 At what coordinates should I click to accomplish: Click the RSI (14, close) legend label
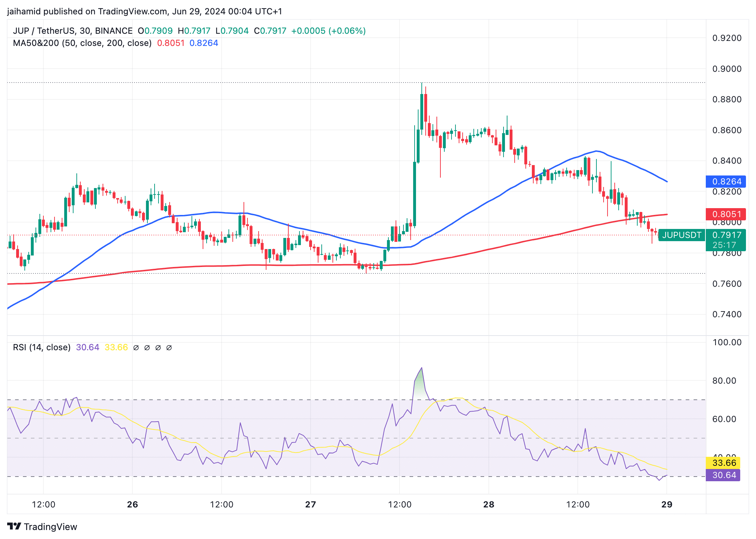coord(42,347)
